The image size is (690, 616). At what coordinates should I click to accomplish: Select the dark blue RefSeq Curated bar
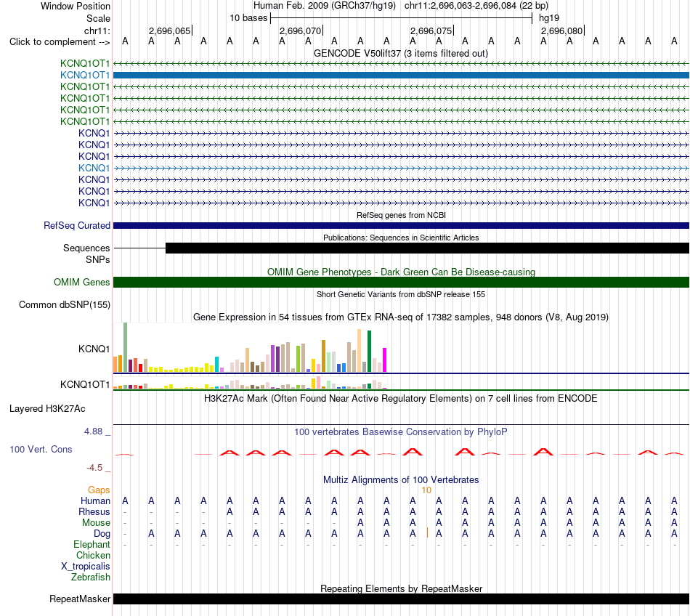pyautogui.click(x=401, y=225)
